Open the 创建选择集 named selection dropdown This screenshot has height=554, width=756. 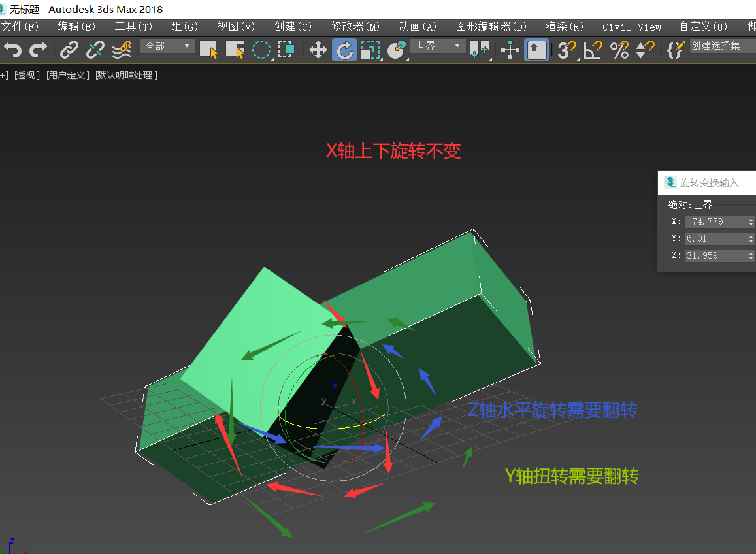pos(722,46)
